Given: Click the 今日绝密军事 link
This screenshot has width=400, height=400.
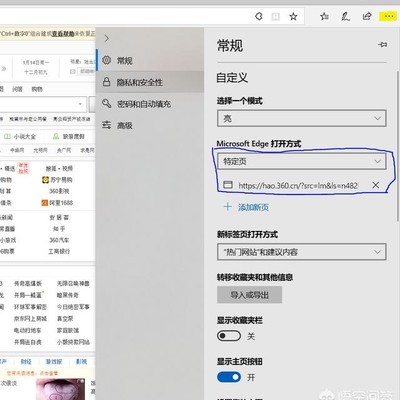Looking at the screenshot, I should coord(73,307).
